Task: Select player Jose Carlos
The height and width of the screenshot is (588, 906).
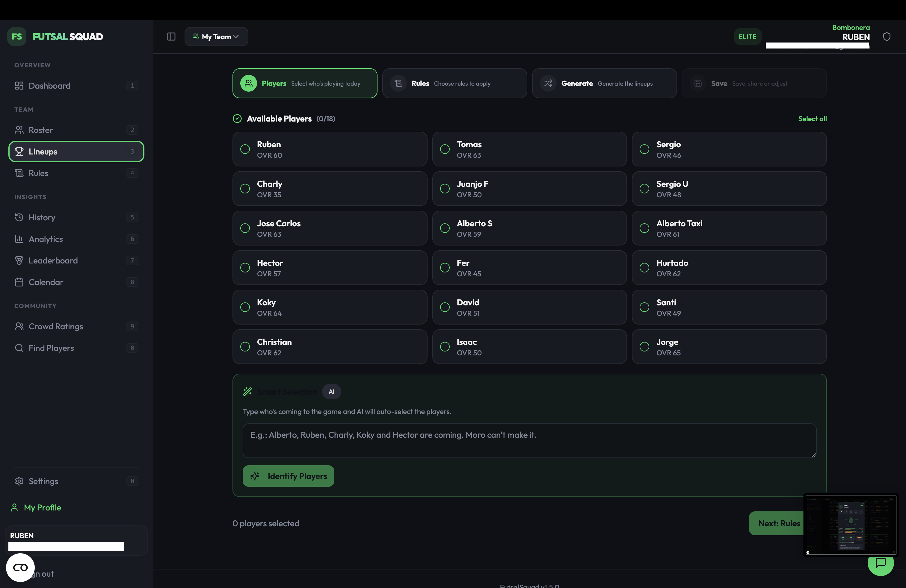Action: pos(330,228)
